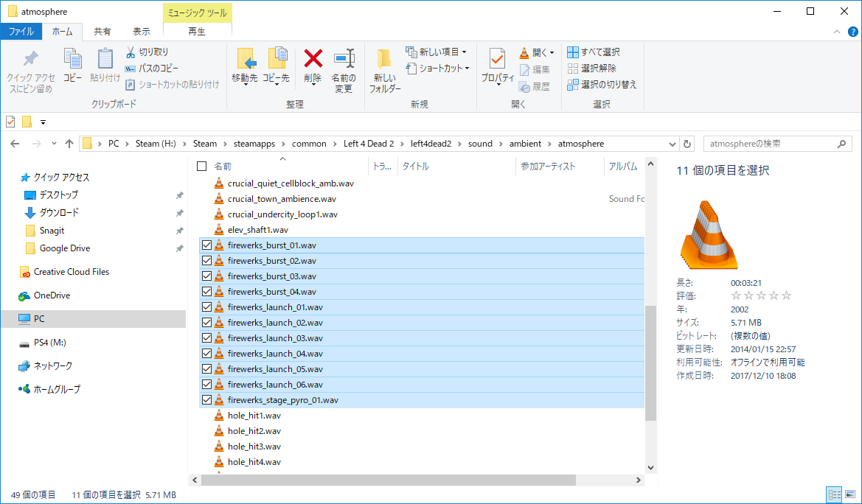
Task: Click the History (履歴) ribbon item
Action: [x=535, y=86]
